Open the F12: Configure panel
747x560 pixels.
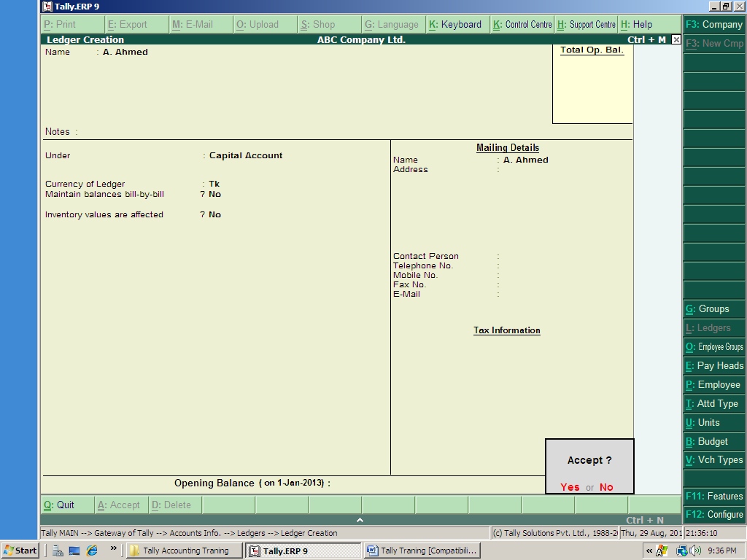point(713,514)
